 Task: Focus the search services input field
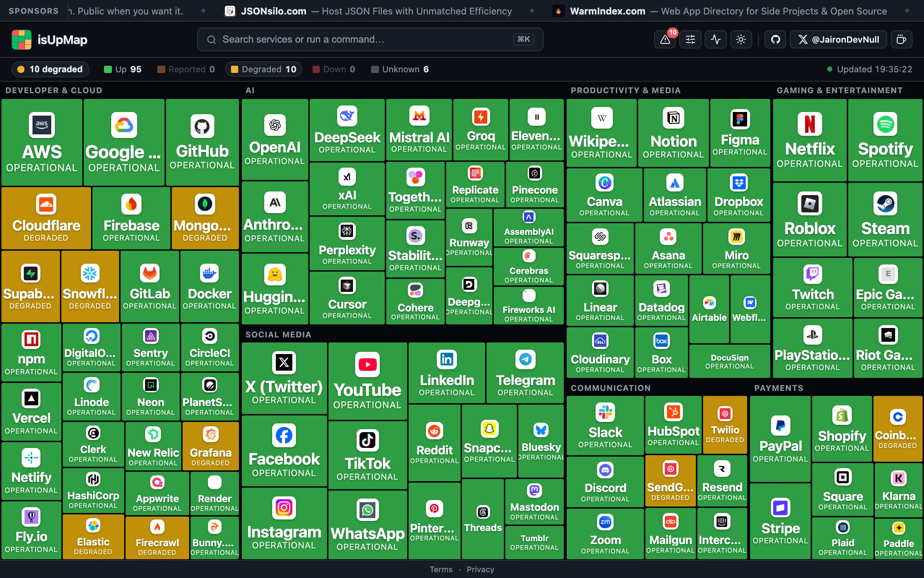(x=370, y=39)
